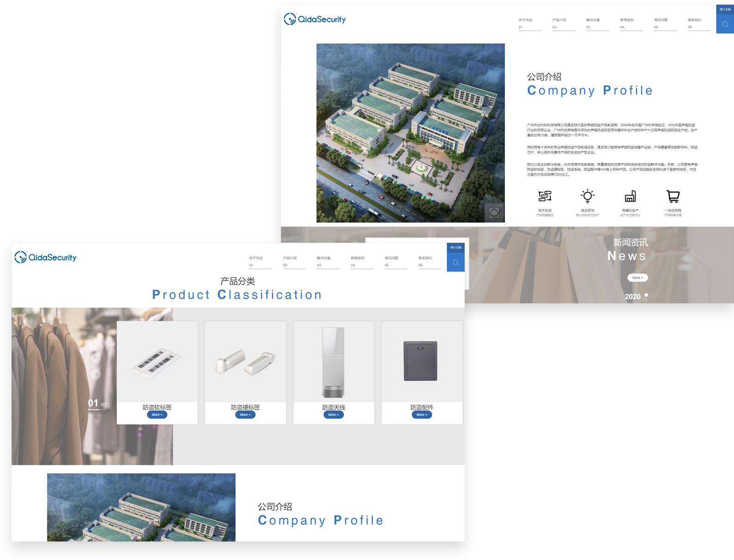Click the 01 slide indicator on clothing banner

point(93,403)
